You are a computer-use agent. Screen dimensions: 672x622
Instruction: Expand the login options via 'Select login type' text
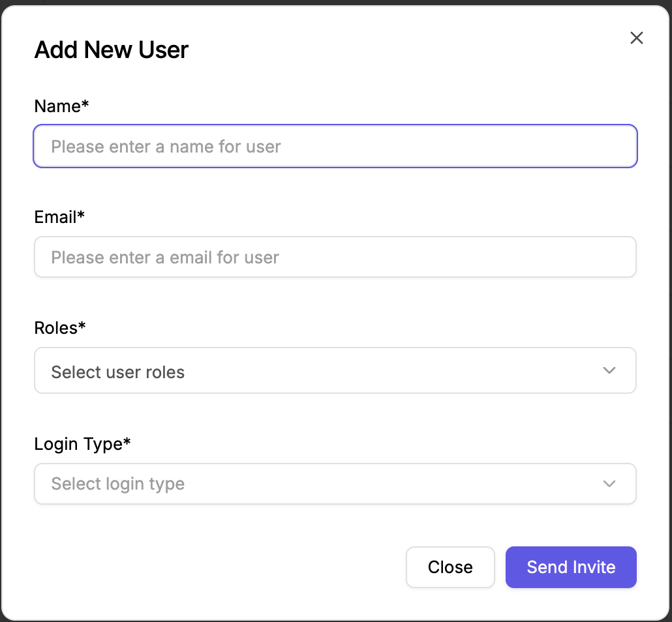pos(118,484)
